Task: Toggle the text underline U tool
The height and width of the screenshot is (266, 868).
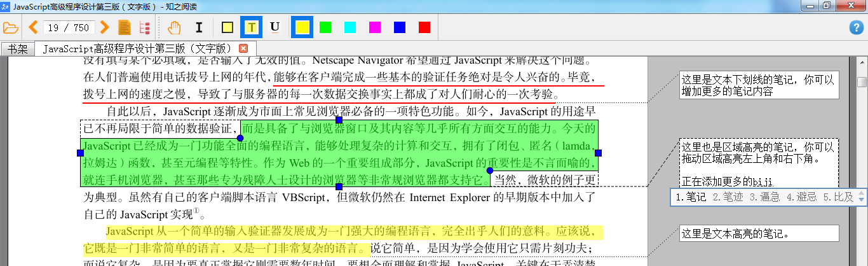Action: [275, 27]
